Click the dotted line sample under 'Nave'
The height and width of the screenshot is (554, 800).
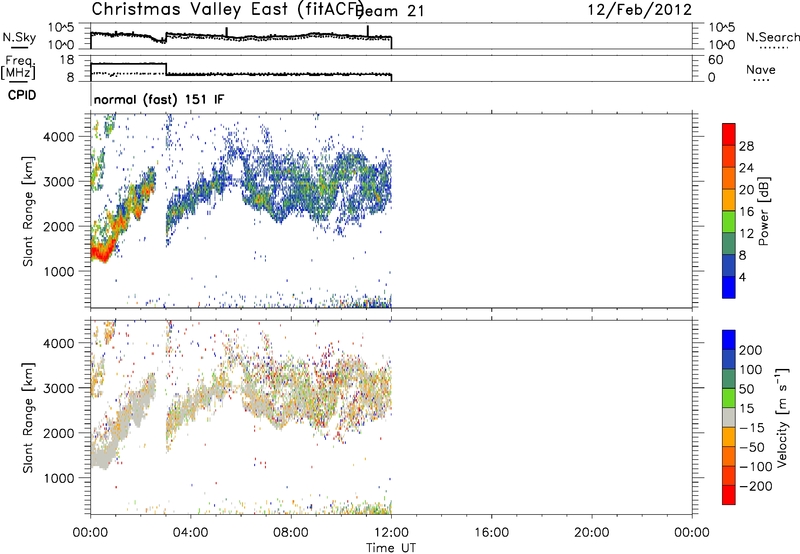pyautogui.click(x=761, y=80)
